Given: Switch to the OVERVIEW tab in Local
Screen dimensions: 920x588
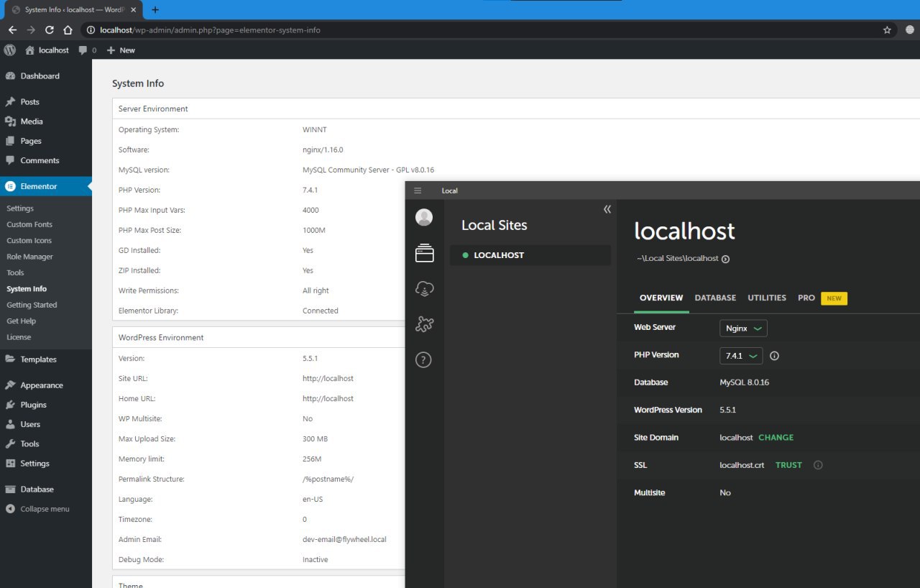Looking at the screenshot, I should click(661, 298).
